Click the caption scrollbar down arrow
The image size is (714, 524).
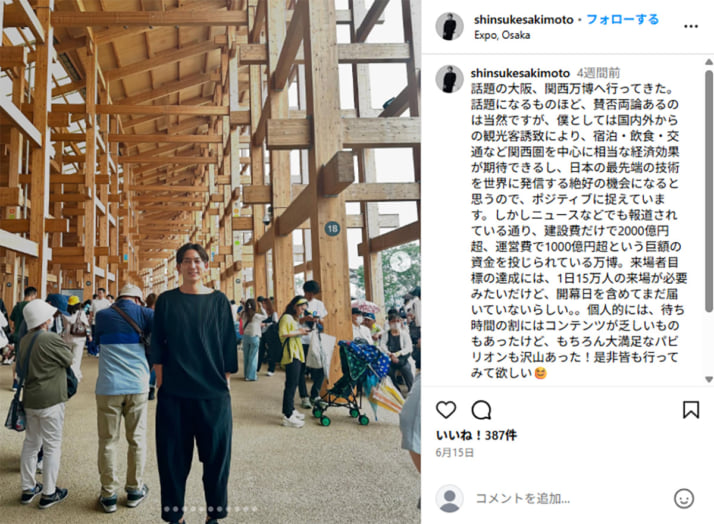pyautogui.click(x=709, y=379)
